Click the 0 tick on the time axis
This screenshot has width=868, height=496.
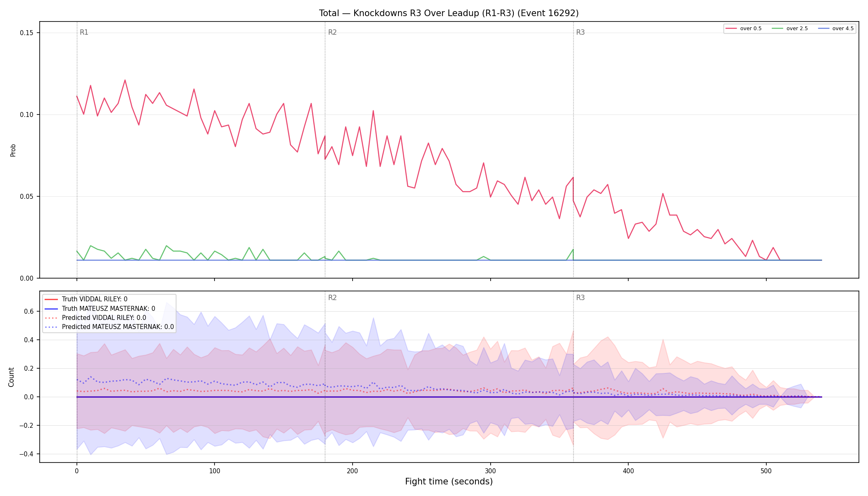tap(76, 471)
